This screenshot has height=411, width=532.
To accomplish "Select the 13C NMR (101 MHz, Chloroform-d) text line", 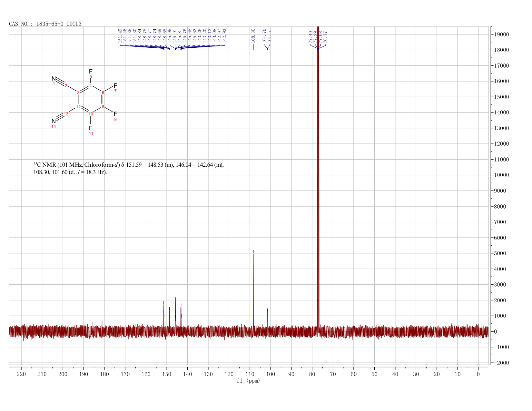I will (x=129, y=165).
